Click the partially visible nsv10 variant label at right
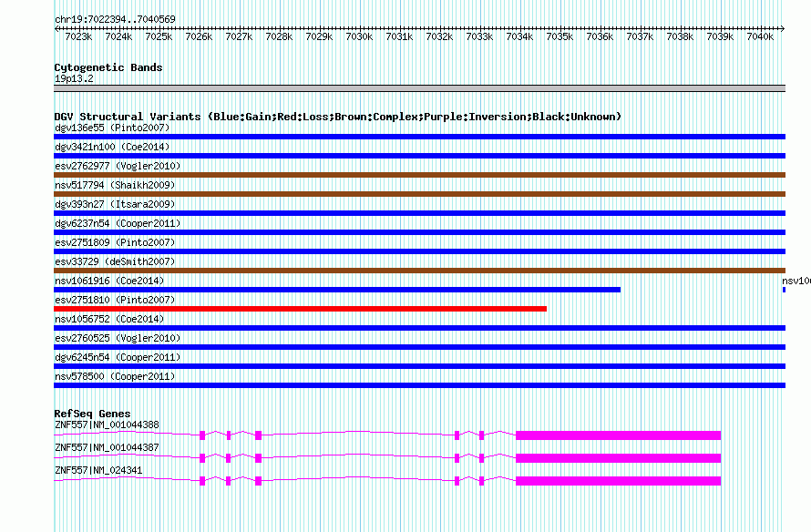811x532 pixels. pyautogui.click(x=796, y=281)
